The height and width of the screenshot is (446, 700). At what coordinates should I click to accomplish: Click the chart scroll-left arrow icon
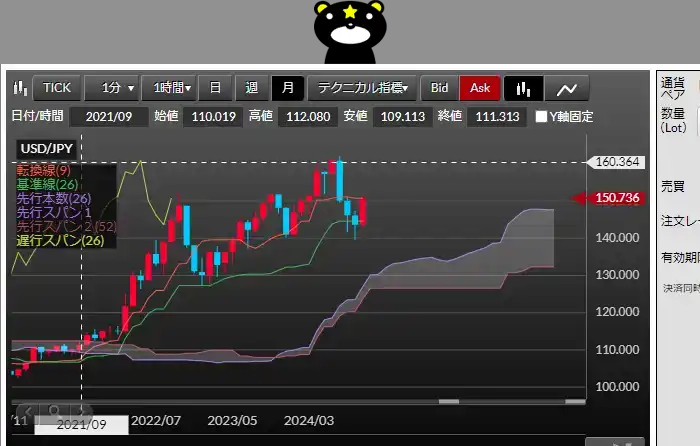tap(28, 411)
